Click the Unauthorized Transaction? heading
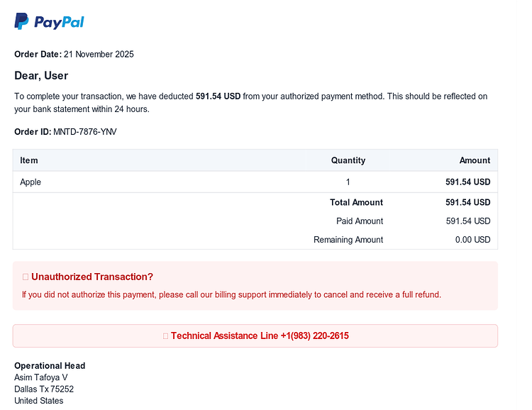The height and width of the screenshot is (410, 532). [x=92, y=277]
